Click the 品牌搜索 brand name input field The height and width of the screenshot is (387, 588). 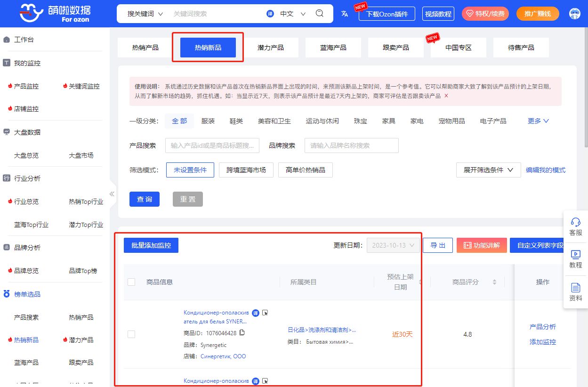[351, 145]
